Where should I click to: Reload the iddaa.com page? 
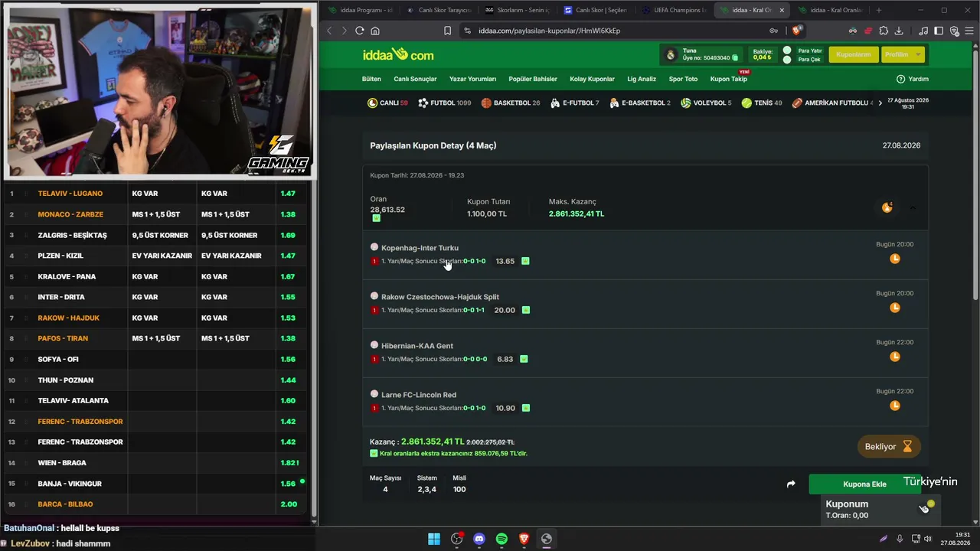click(359, 31)
